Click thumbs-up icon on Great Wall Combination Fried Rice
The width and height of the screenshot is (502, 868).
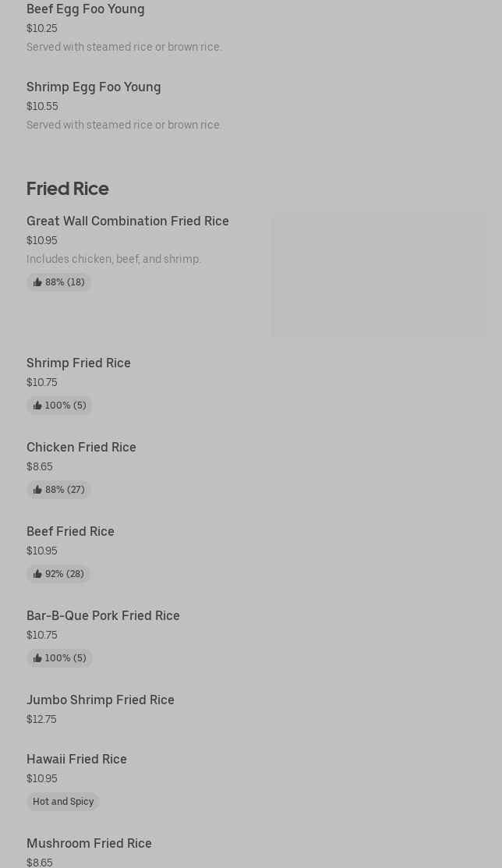tap(37, 282)
